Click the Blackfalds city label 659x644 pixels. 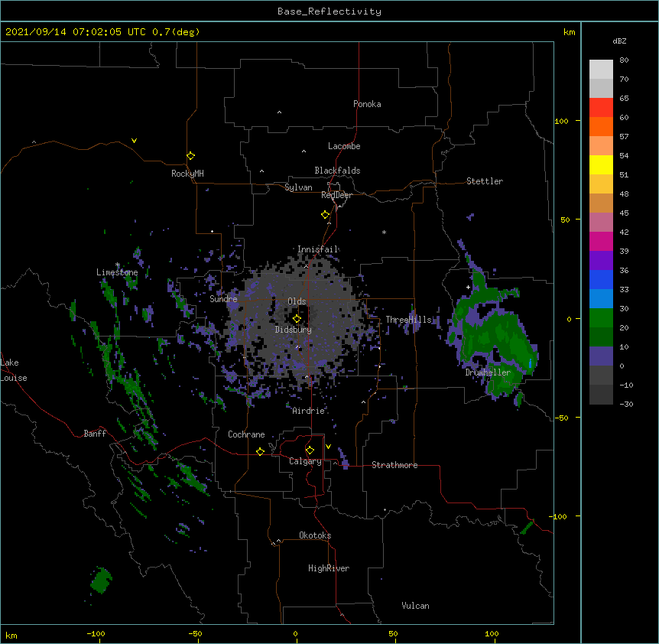[337, 171]
